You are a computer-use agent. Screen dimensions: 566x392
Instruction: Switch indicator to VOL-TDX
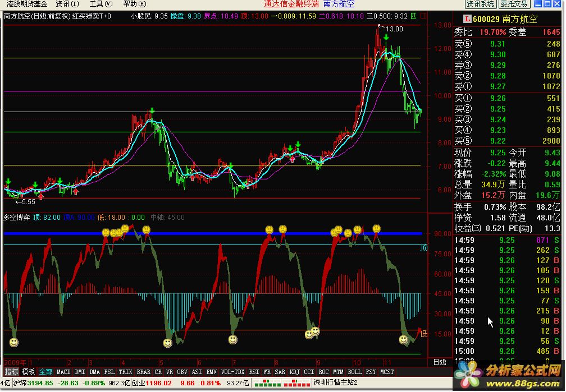tap(232, 372)
